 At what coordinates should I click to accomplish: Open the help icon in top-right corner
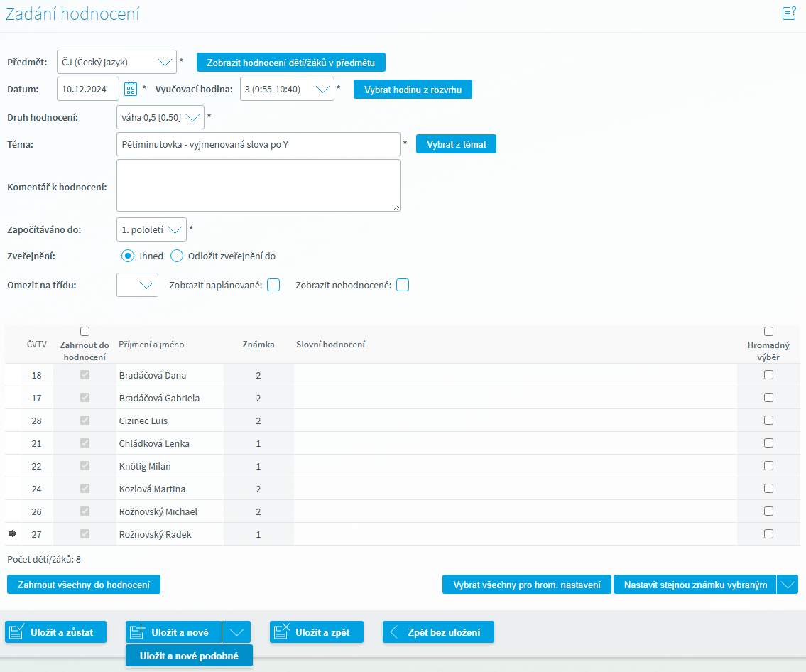click(788, 13)
